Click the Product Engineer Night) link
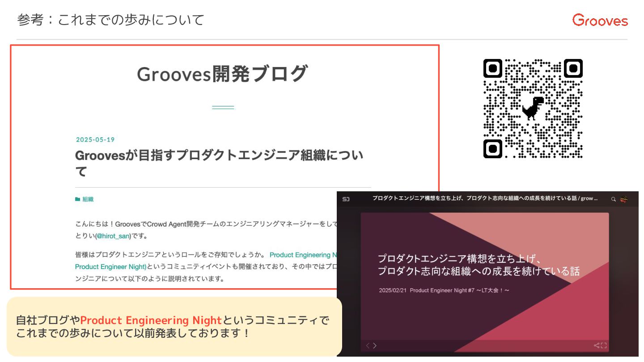 [x=111, y=266]
